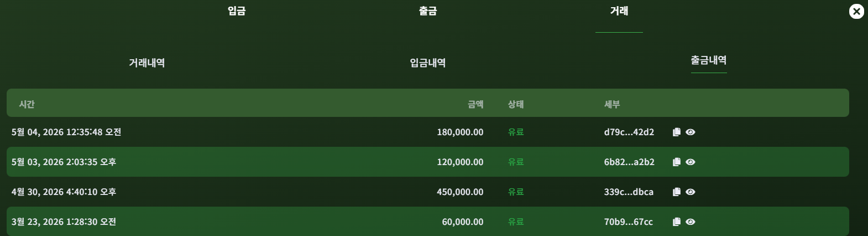Click the 시간 column header
The height and width of the screenshot is (236, 868).
[x=27, y=104]
